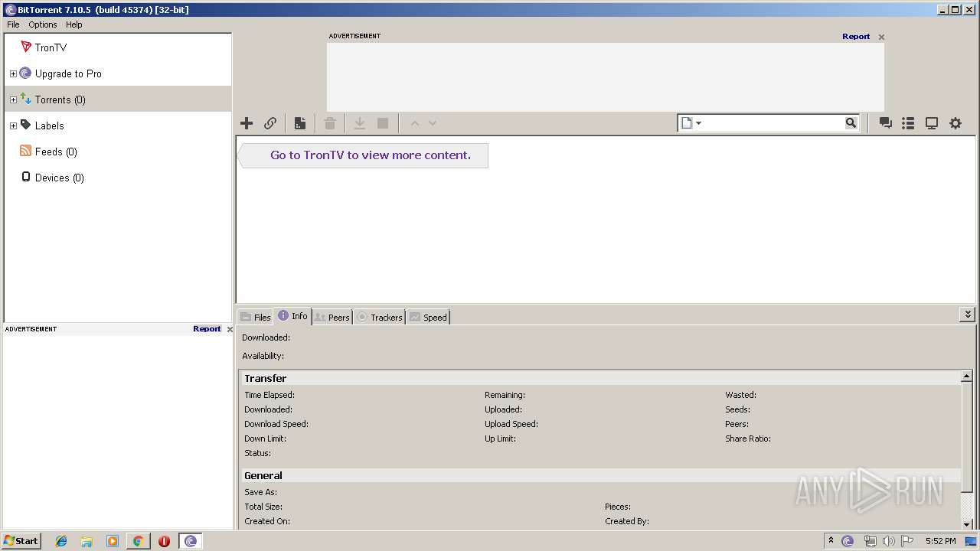Launch Internet Explorer from taskbar
Image resolution: width=980 pixels, height=551 pixels.
61,541
